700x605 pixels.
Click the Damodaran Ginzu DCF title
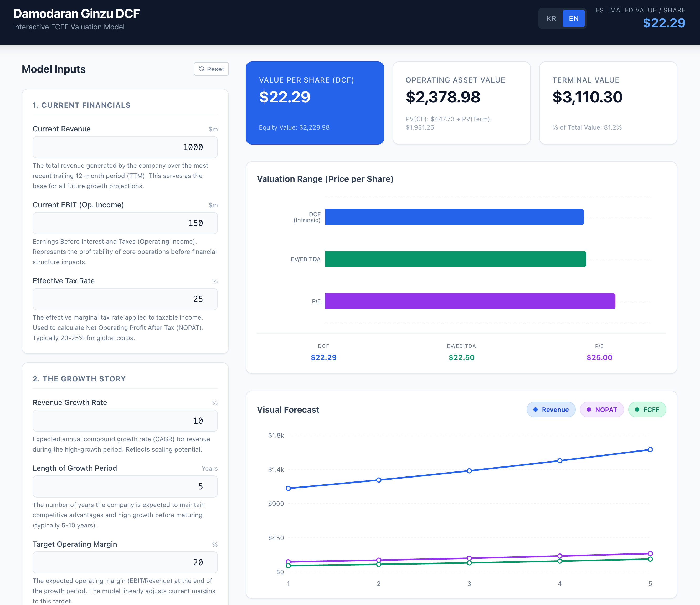pyautogui.click(x=76, y=13)
